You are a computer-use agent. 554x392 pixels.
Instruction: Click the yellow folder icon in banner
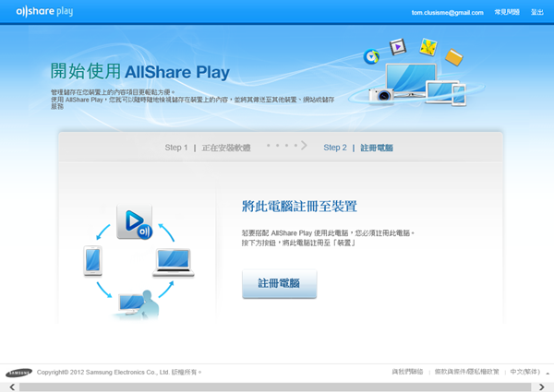point(453,57)
